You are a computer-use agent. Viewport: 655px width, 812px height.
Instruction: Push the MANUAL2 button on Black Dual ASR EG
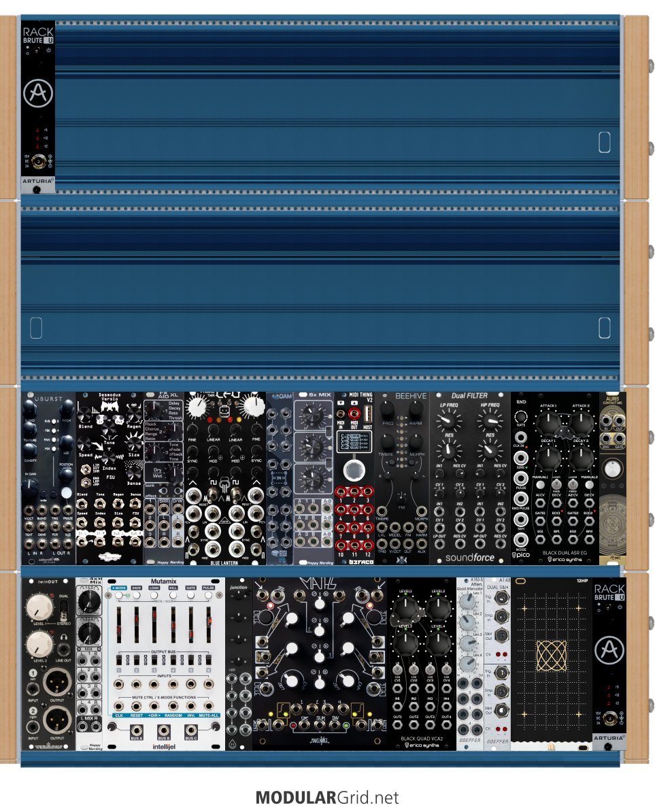click(x=589, y=485)
